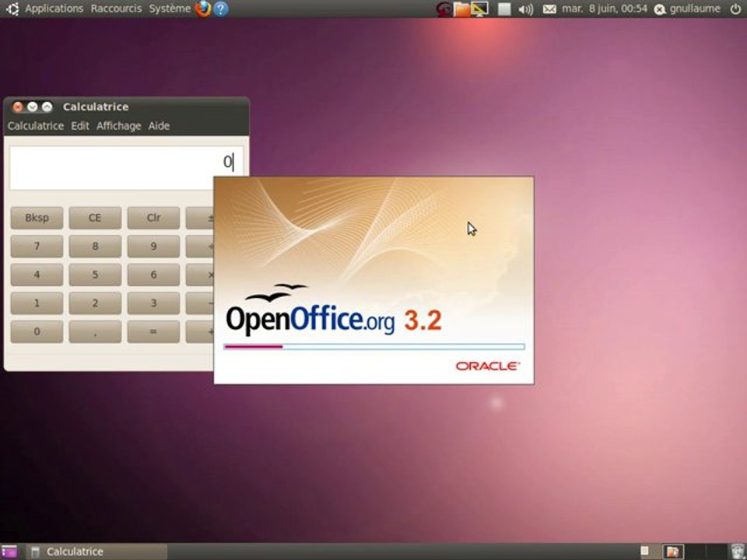Show desktop using bottom-left panel icon

9,552
